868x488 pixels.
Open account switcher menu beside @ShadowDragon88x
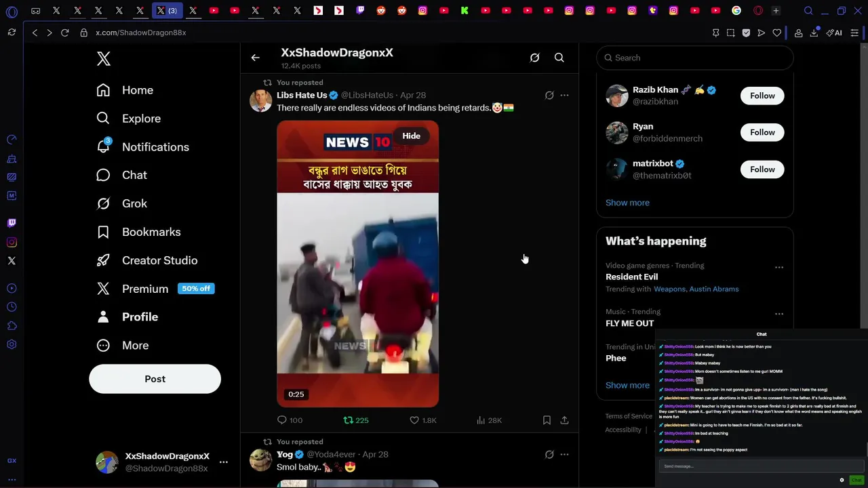[x=223, y=462]
